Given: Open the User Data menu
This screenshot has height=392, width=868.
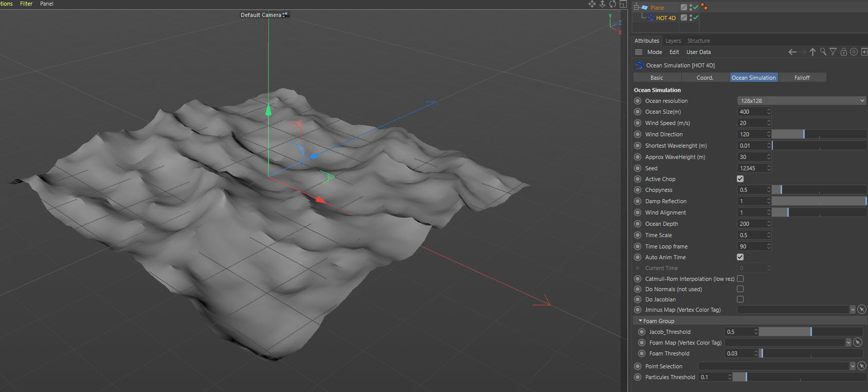Looking at the screenshot, I should (x=698, y=52).
